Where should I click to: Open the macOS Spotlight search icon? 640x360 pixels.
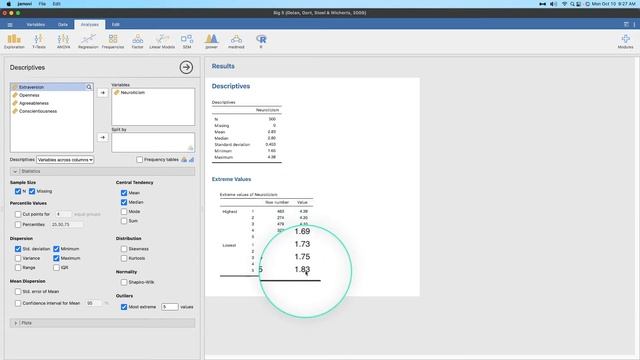pyautogui.click(x=572, y=4)
